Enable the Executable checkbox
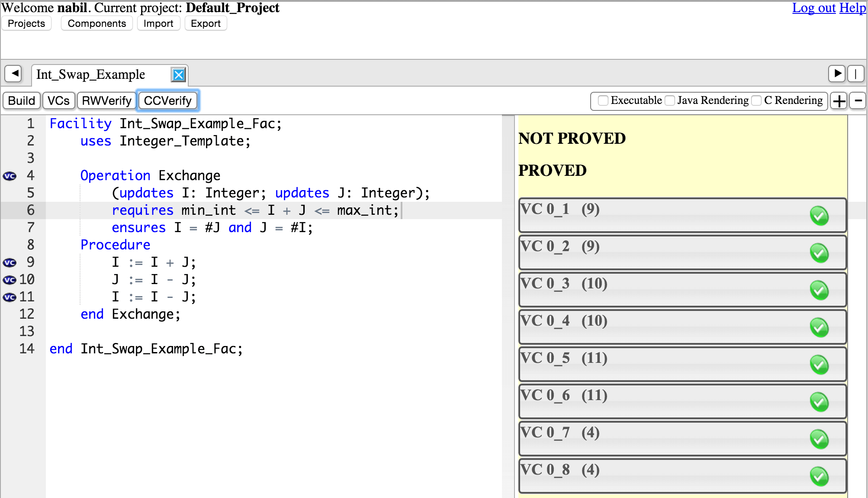This screenshot has height=498, width=868. click(x=603, y=100)
